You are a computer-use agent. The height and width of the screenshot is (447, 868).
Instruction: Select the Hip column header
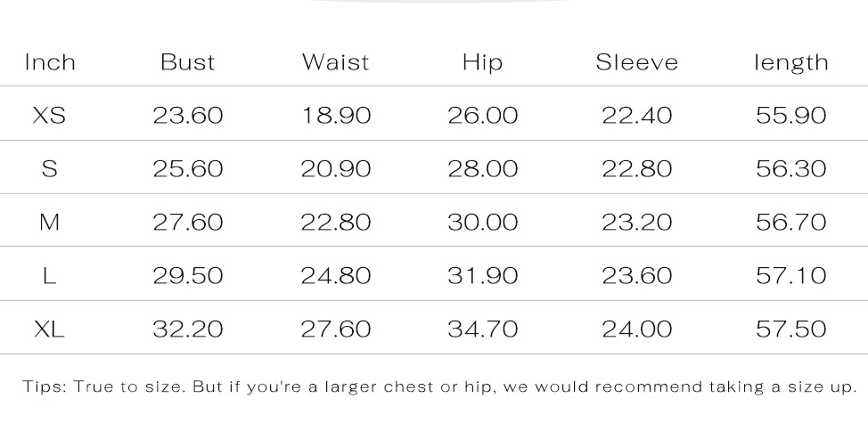coord(482,62)
